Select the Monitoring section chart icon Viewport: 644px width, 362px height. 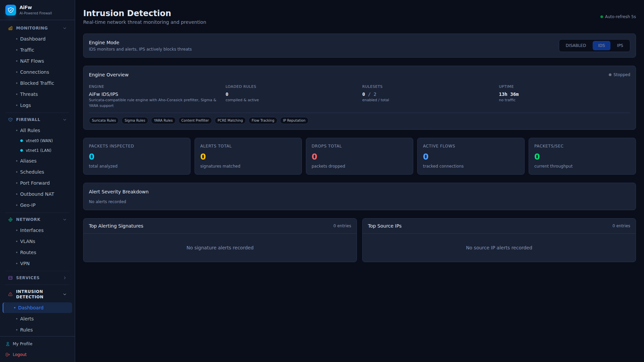click(10, 28)
